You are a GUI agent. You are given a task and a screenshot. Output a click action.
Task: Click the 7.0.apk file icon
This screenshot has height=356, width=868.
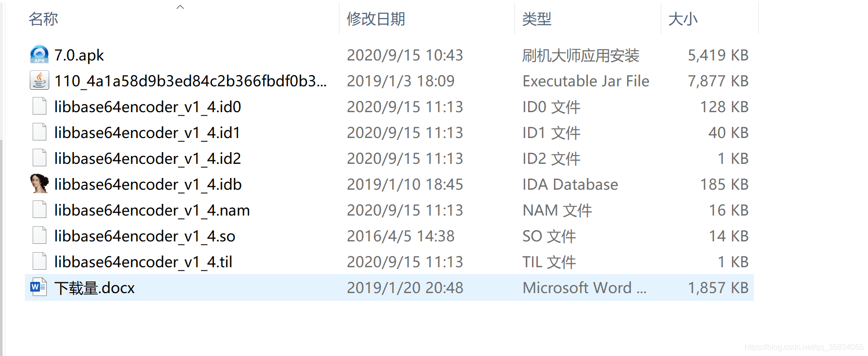click(39, 55)
